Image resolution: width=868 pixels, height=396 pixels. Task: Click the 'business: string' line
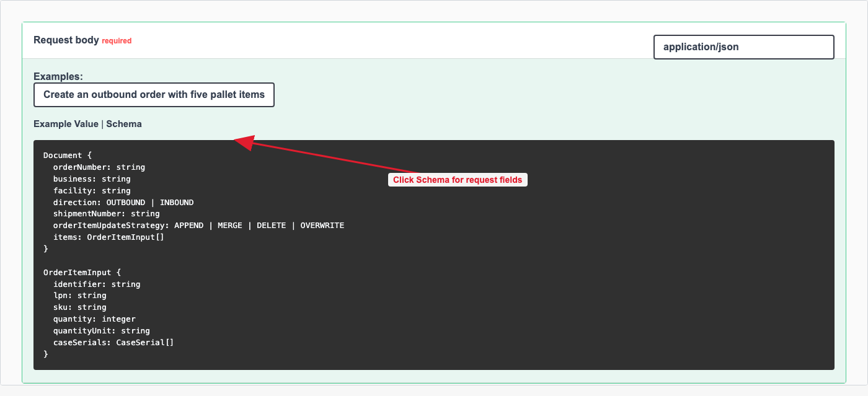click(92, 179)
